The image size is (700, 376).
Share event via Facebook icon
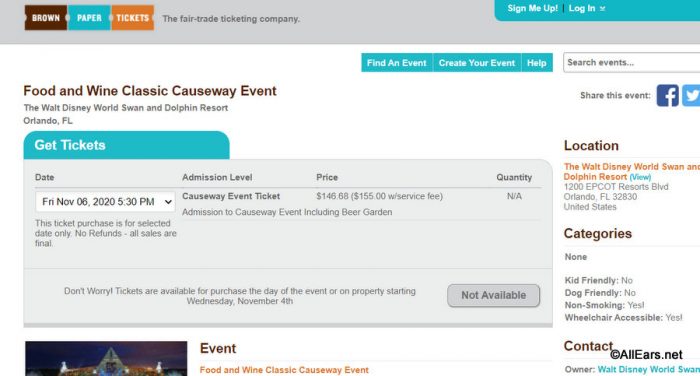tap(667, 96)
